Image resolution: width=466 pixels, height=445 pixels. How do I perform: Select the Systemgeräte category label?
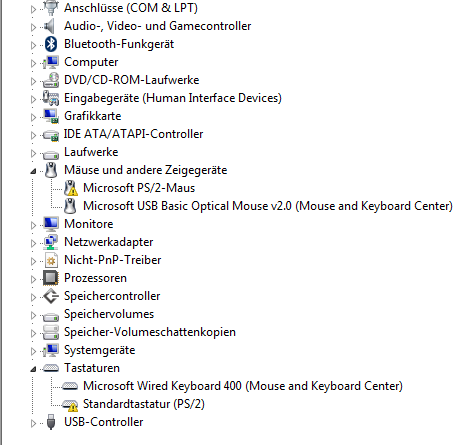tap(100, 350)
